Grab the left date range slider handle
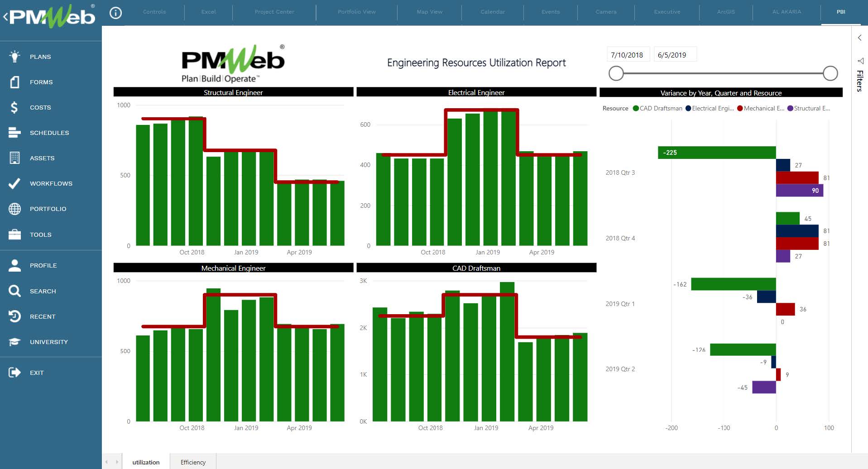Image resolution: width=868 pixels, height=469 pixels. click(x=616, y=73)
